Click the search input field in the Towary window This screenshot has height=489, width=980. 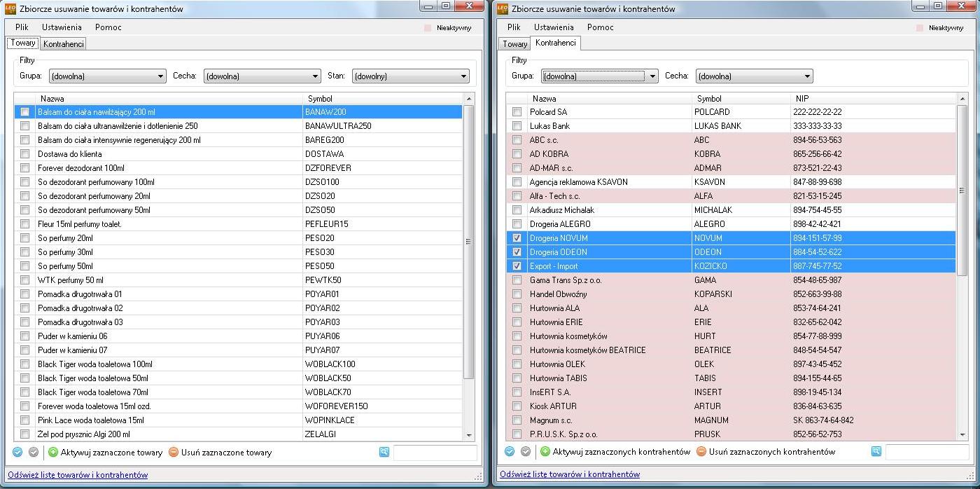[435, 453]
